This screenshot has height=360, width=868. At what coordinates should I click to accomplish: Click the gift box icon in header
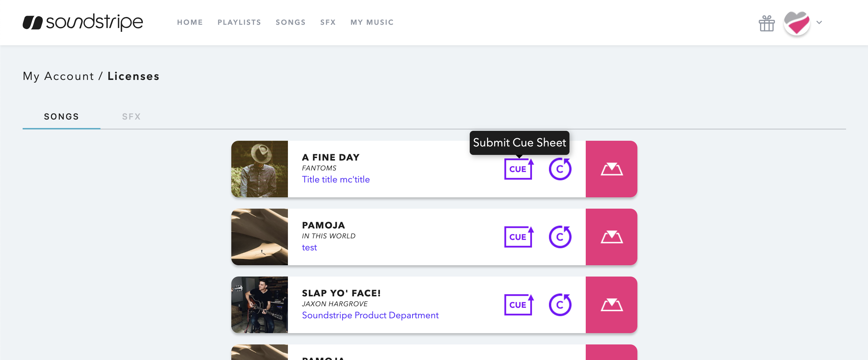click(x=766, y=23)
